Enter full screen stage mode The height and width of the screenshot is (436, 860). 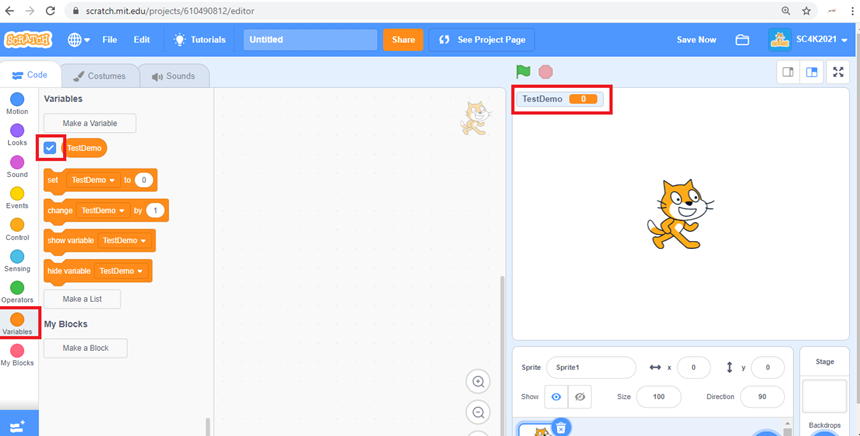(838, 72)
